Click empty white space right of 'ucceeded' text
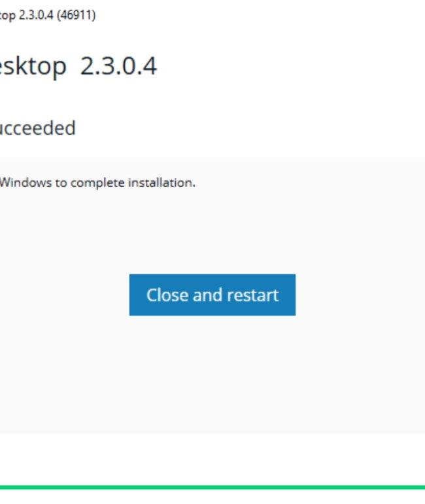This screenshot has height=504, width=425. [250, 128]
